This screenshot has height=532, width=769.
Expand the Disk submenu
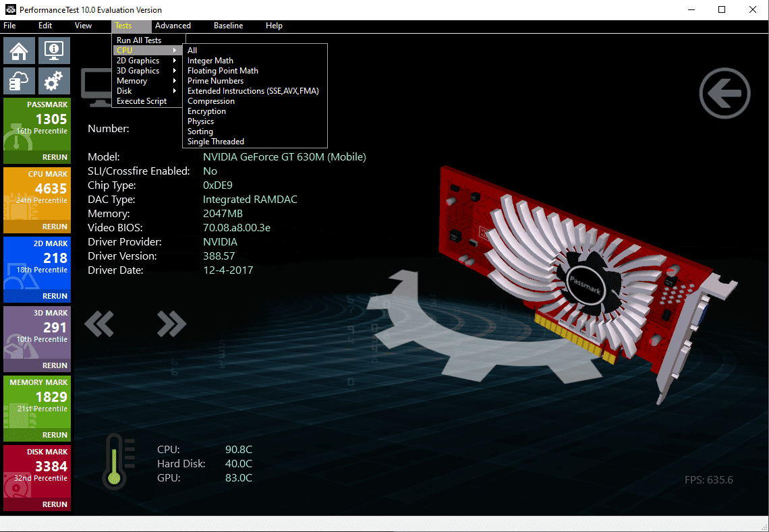[x=147, y=91]
